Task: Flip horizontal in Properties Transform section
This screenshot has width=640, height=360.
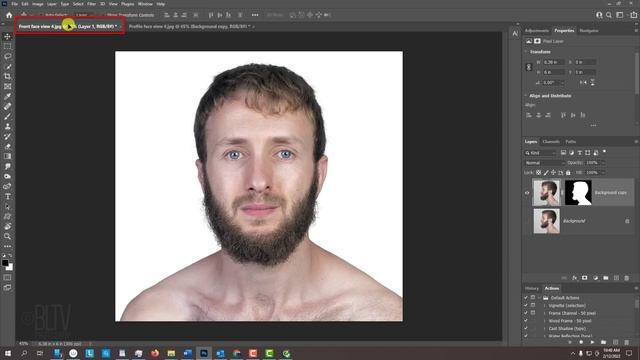Action: [x=583, y=82]
